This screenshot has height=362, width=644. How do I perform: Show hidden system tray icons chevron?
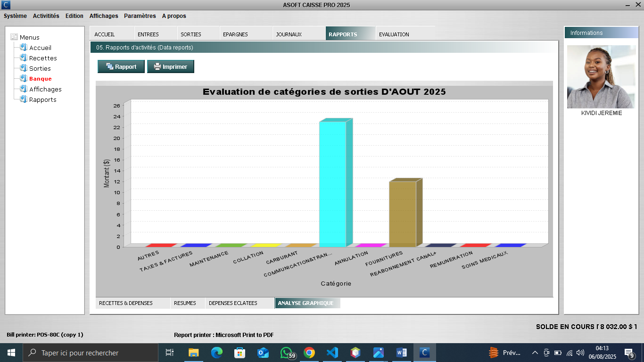(535, 353)
